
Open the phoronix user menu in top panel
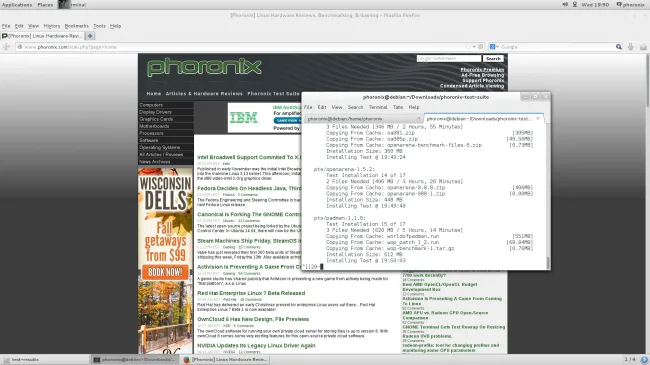[631, 5]
